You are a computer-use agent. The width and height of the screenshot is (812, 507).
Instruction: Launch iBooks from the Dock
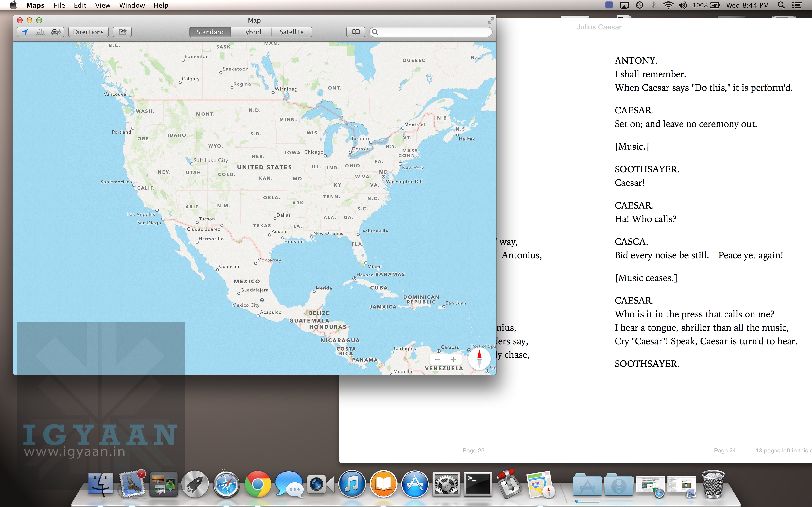click(384, 484)
